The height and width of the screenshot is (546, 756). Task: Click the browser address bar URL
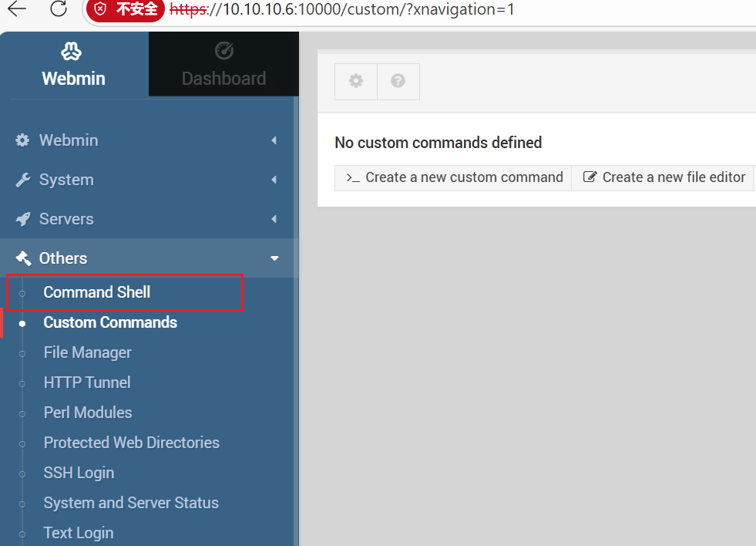342,9
